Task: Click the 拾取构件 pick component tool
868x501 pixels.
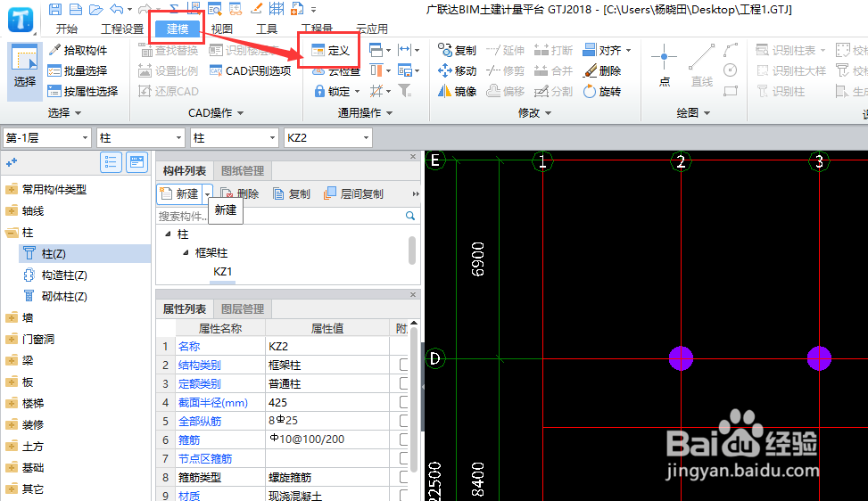Action: 78,50
